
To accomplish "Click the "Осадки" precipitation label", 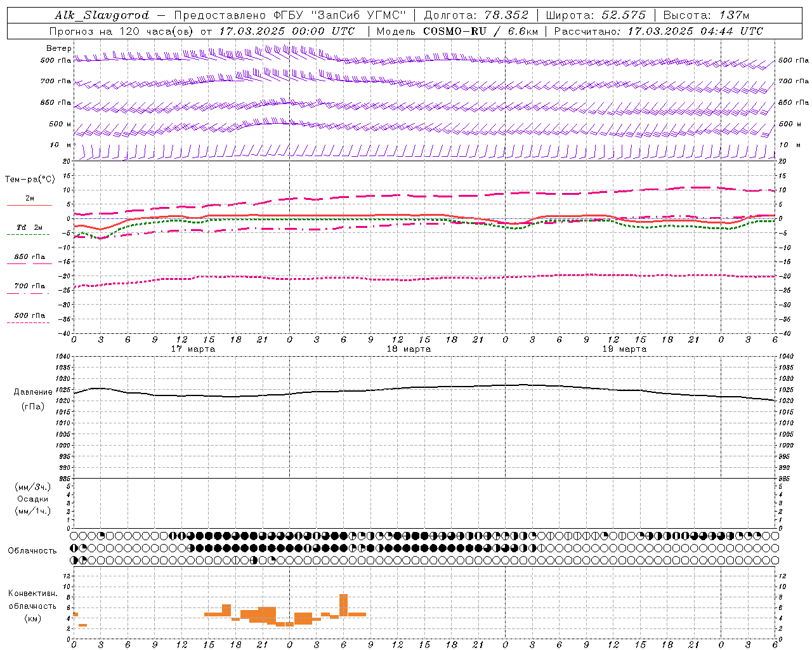I will [33, 499].
